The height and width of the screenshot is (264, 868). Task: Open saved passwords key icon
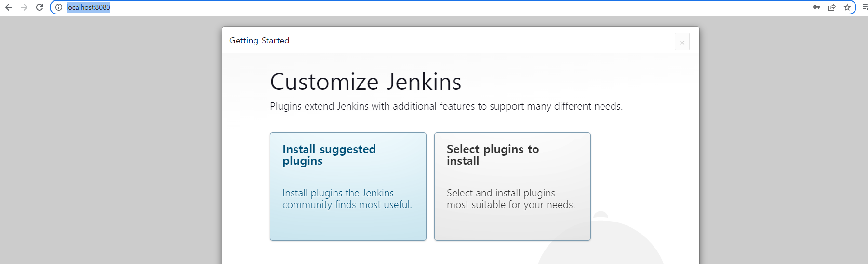click(816, 7)
